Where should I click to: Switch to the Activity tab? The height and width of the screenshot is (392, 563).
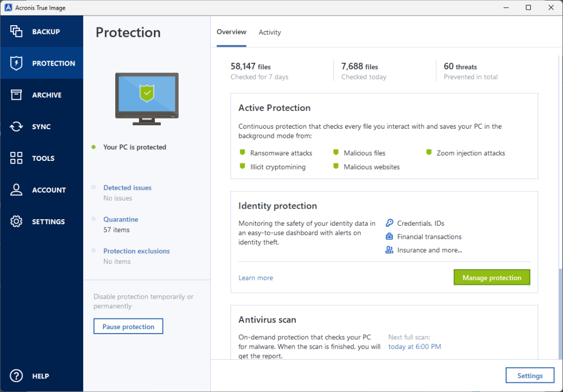click(x=270, y=32)
